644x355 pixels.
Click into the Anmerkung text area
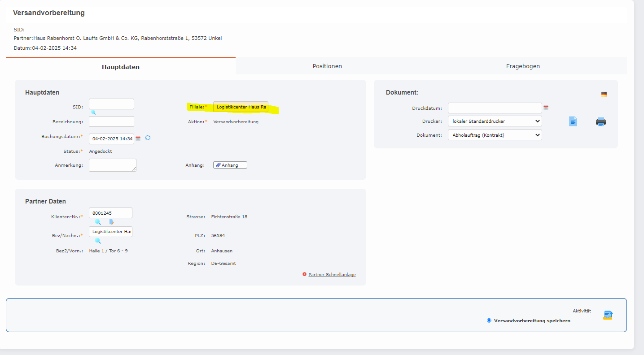(112, 165)
